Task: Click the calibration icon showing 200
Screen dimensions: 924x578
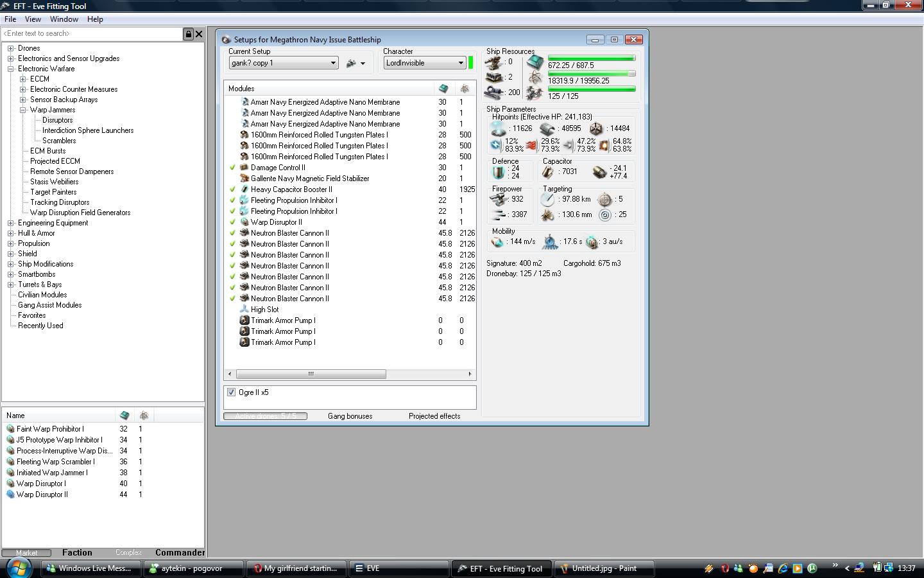Action: point(493,92)
